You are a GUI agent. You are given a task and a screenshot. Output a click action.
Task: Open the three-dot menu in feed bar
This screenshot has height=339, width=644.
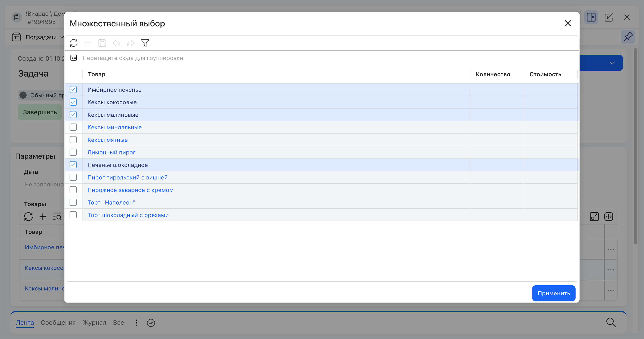(x=136, y=323)
